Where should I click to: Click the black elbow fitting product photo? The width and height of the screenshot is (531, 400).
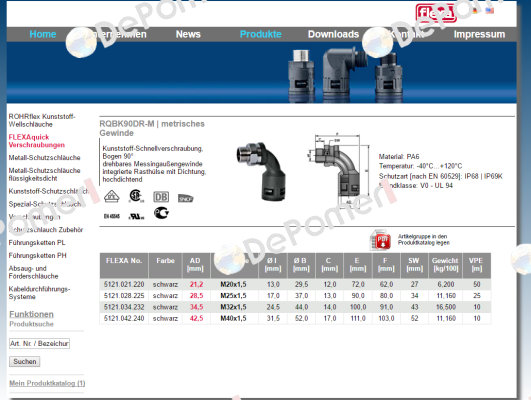click(261, 171)
